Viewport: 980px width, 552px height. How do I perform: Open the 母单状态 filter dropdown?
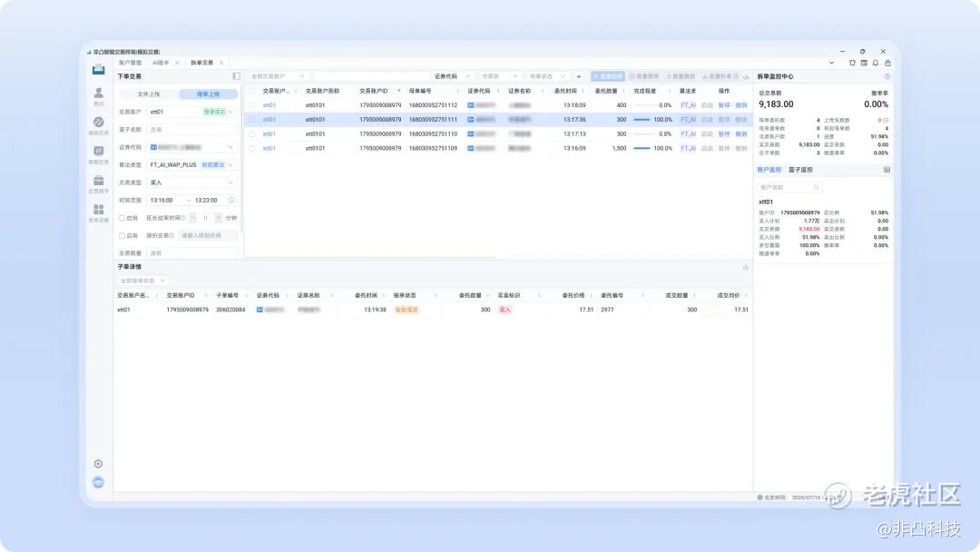(547, 76)
